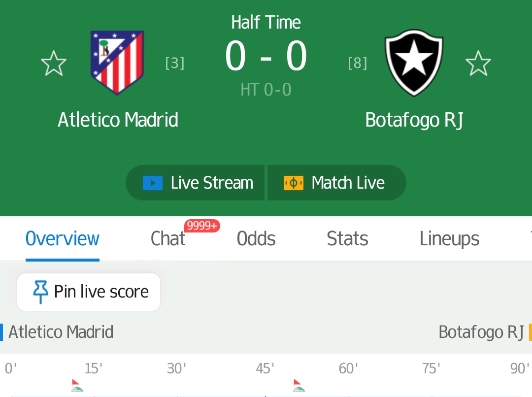Click yellow Match Live pitch icon
Image resolution: width=532 pixels, height=397 pixels.
[x=294, y=183]
